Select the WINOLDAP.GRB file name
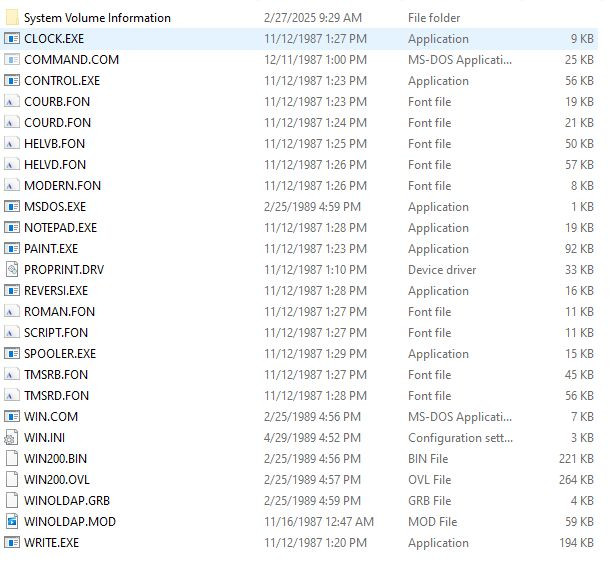Screen dimensions: 614x562 click(x=67, y=501)
